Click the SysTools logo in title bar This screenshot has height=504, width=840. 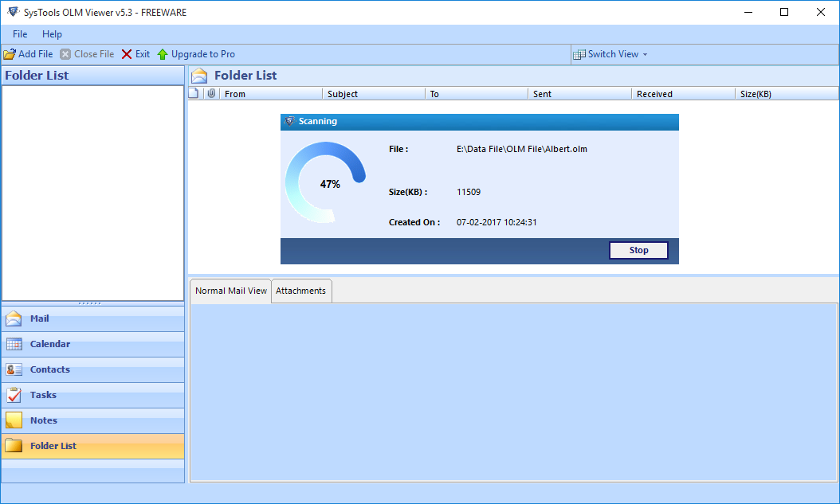[x=14, y=12]
